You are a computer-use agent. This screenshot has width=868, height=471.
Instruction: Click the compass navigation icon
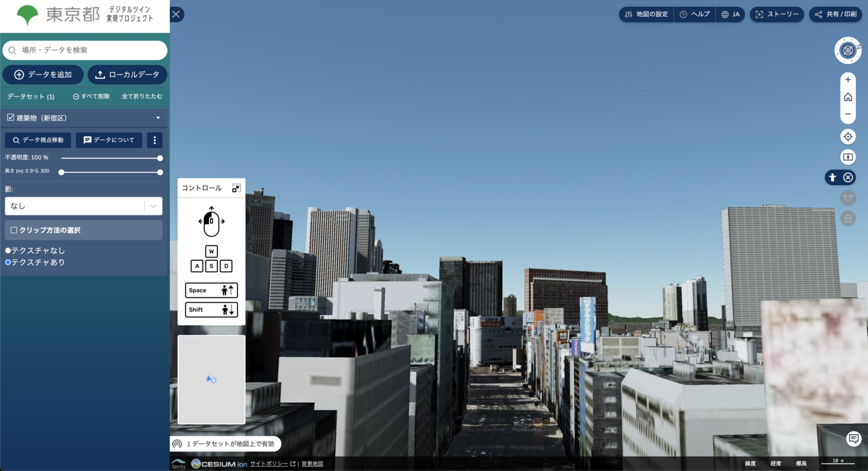[x=848, y=51]
